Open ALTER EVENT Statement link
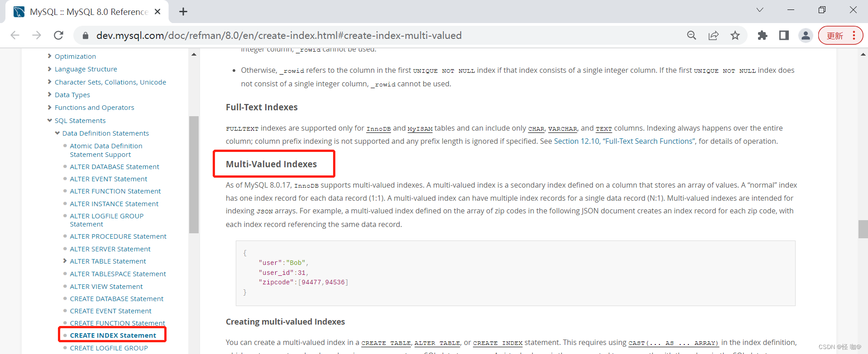The width and height of the screenshot is (868, 354). click(x=109, y=179)
